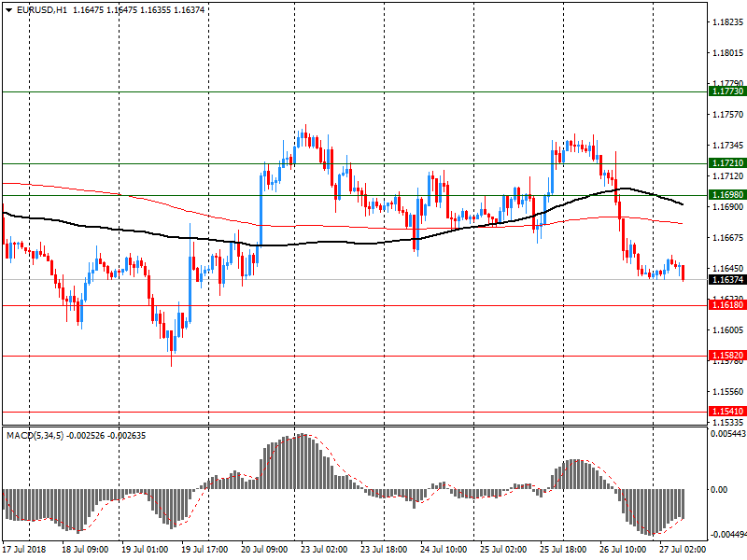Viewport: 747px width, 560px height.
Task: Click the 23 Jul 02:00 time label
Action: [x=326, y=550]
